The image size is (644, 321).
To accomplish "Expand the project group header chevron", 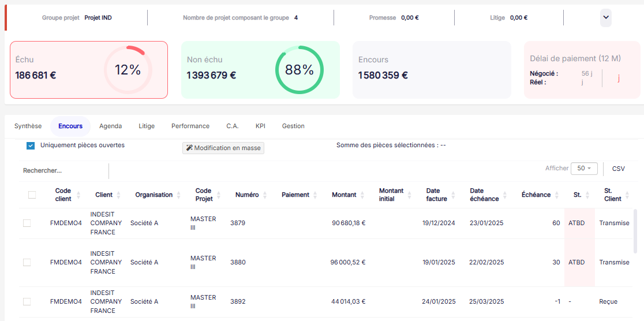I will [605, 18].
